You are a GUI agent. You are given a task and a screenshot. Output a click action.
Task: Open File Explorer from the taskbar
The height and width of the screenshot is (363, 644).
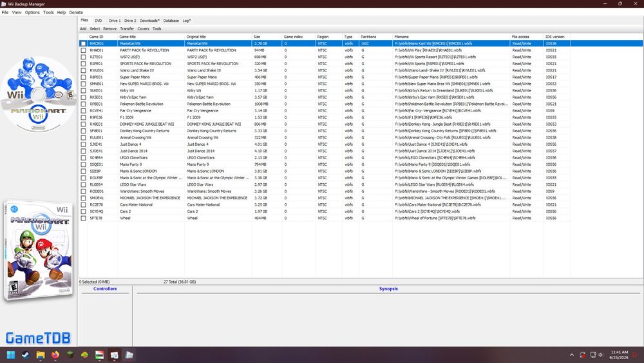coord(40,355)
